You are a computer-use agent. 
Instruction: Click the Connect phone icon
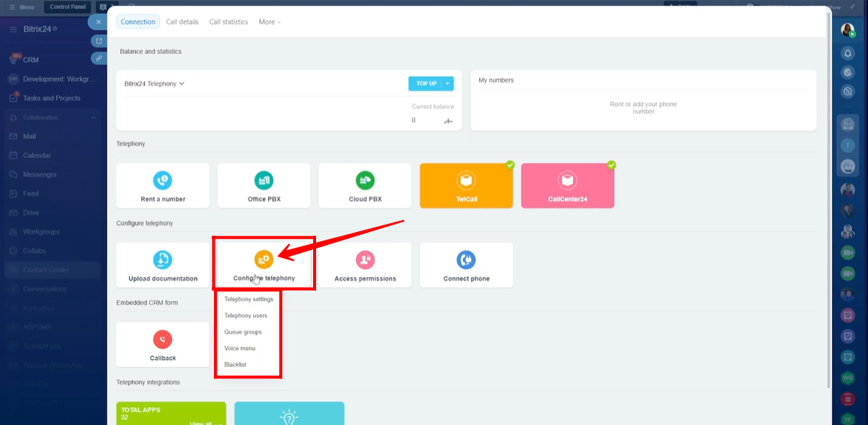tap(466, 260)
